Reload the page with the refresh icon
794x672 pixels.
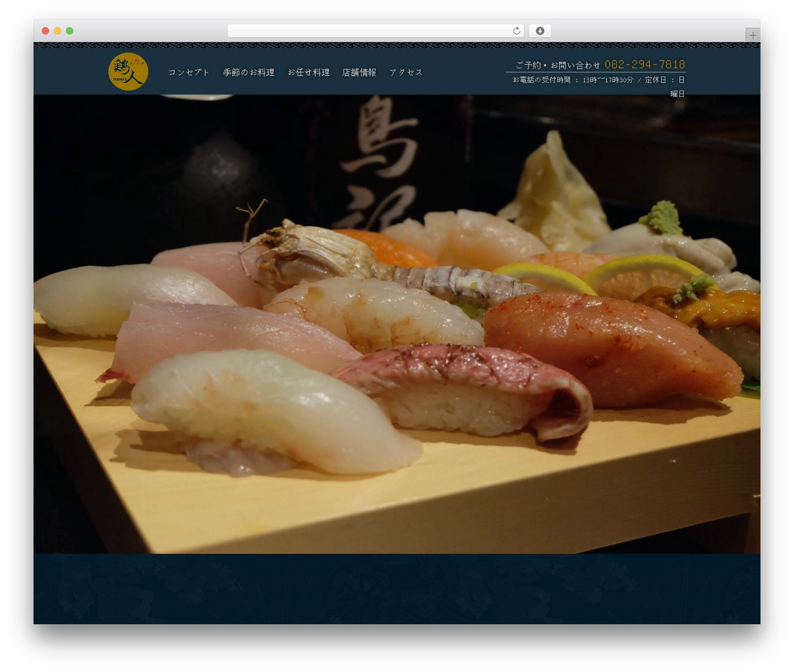[x=517, y=31]
